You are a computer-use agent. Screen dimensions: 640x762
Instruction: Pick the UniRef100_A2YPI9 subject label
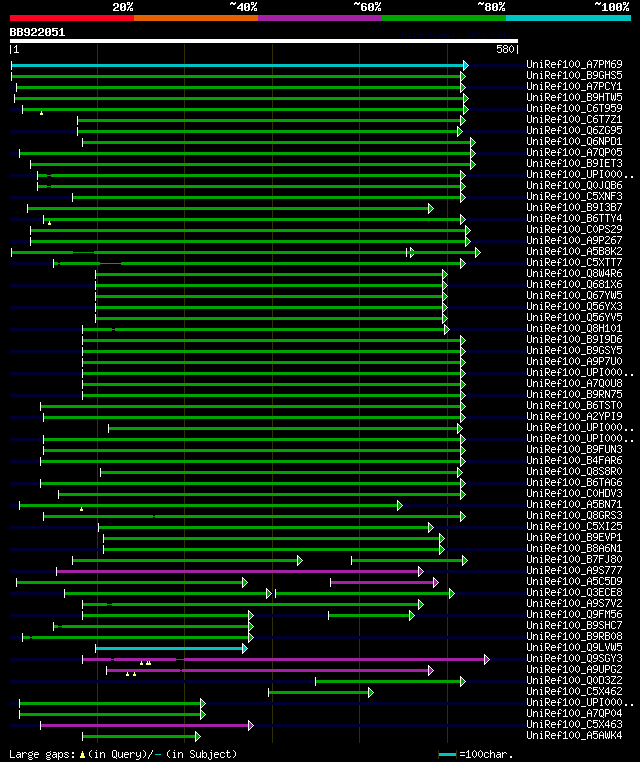[574, 416]
